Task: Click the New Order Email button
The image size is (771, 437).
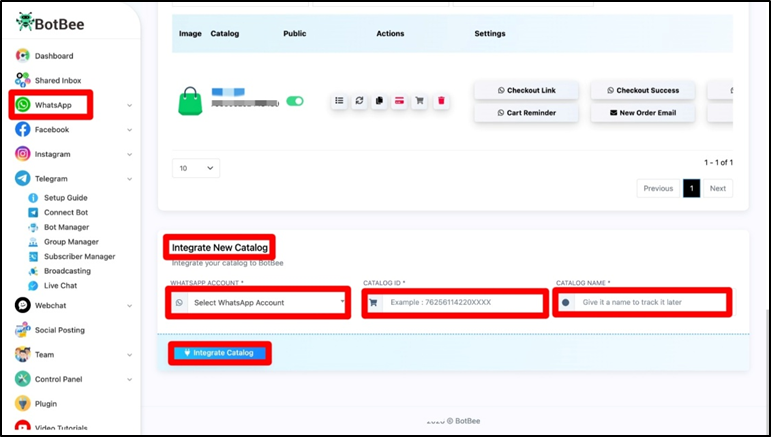Action: pos(642,113)
